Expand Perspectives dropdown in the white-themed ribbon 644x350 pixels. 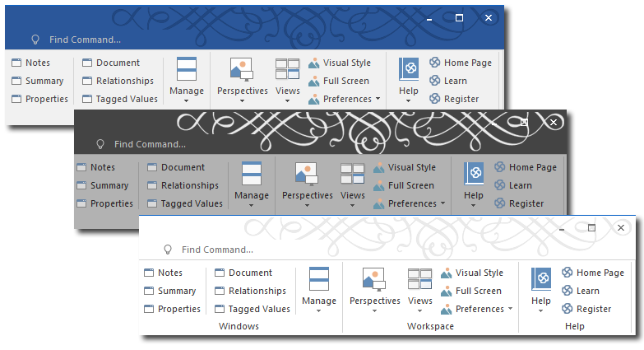coord(374,310)
